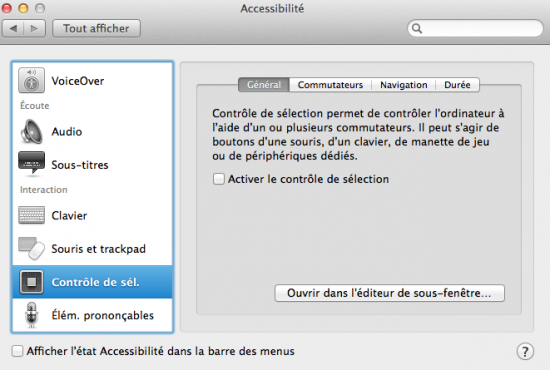The width and height of the screenshot is (550, 370).
Task: Select the Général tab
Action: pyautogui.click(x=264, y=85)
